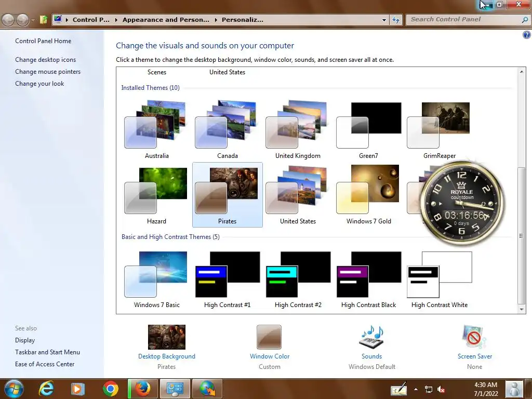Viewport: 532px width, 399px height.
Task: Select the Canada theme
Action: click(x=227, y=129)
